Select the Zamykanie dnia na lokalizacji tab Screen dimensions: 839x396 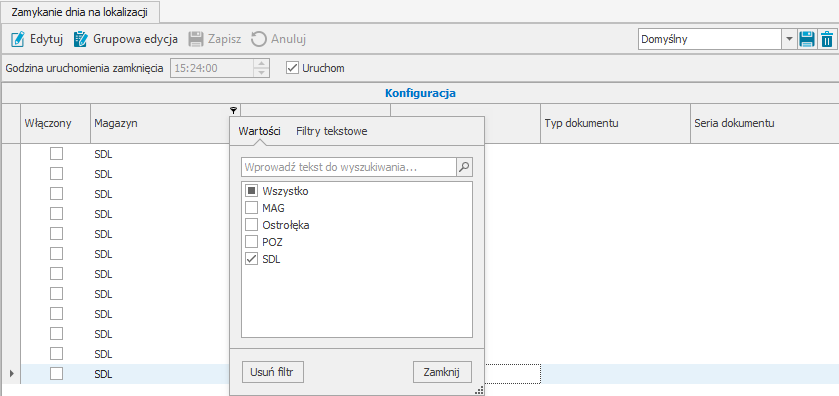[80, 11]
